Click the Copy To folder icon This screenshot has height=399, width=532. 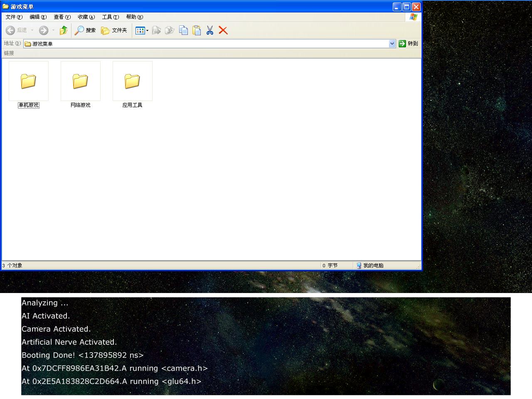(170, 30)
